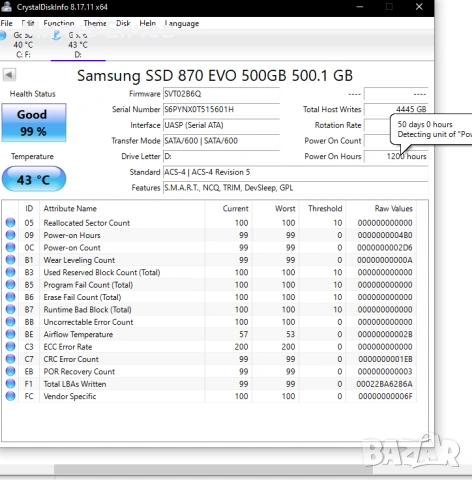Click the Worst column header
The width and height of the screenshot is (472, 480).
(x=276, y=209)
